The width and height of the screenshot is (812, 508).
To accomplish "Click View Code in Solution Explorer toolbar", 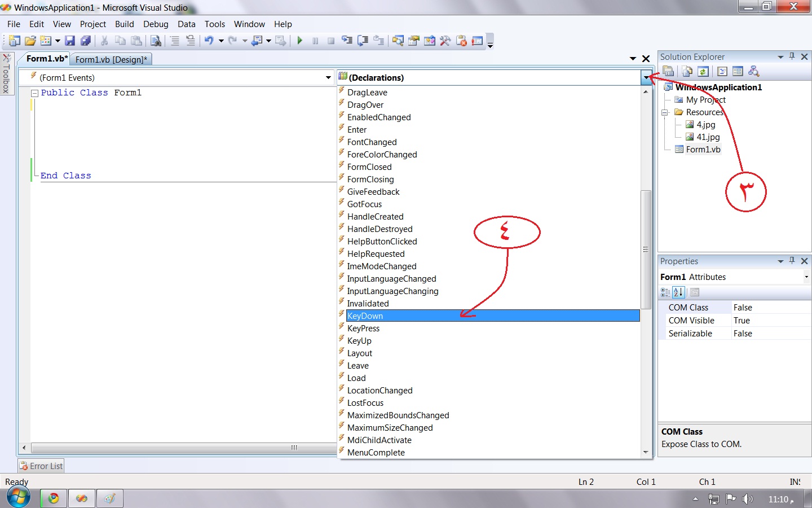I will (x=722, y=71).
